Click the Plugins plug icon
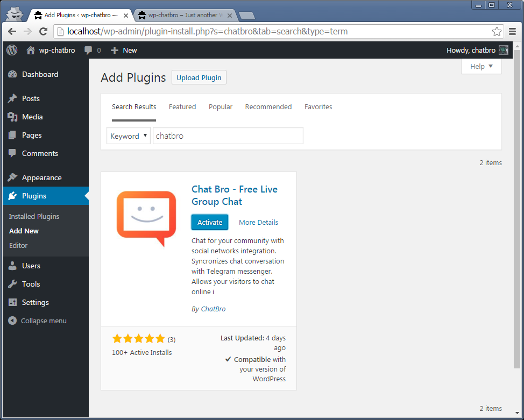 pos(12,196)
